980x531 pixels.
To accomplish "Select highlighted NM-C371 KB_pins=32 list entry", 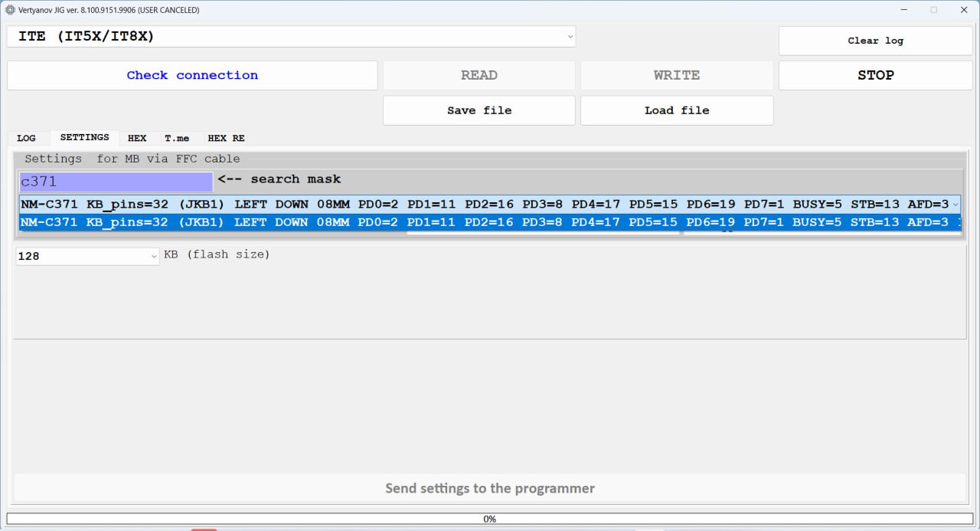I will (x=490, y=222).
